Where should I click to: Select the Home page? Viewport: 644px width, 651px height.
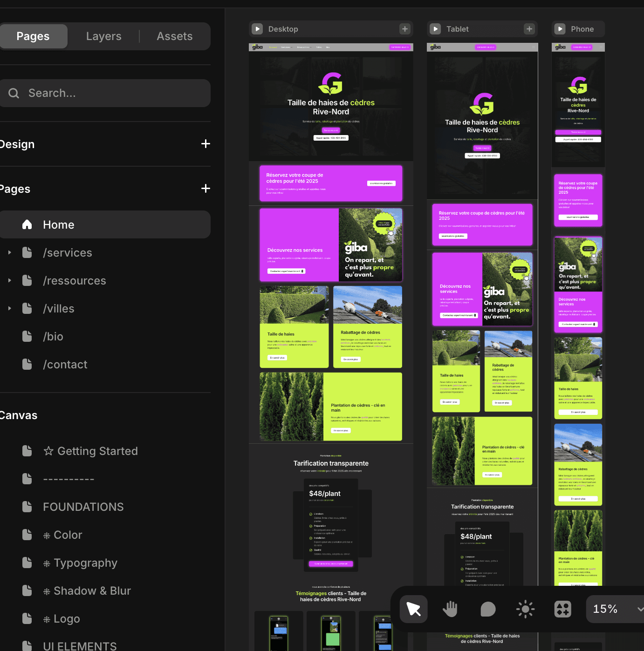click(105, 224)
